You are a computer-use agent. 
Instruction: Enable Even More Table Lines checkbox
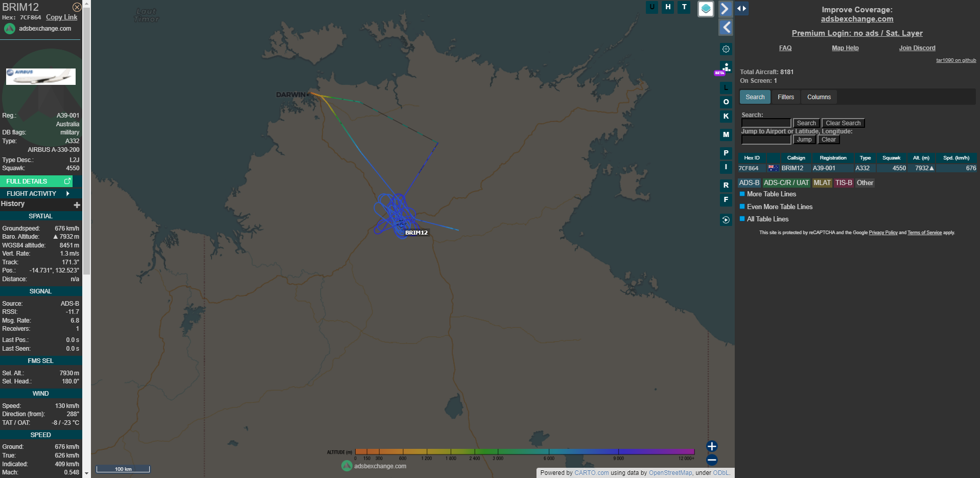click(742, 207)
